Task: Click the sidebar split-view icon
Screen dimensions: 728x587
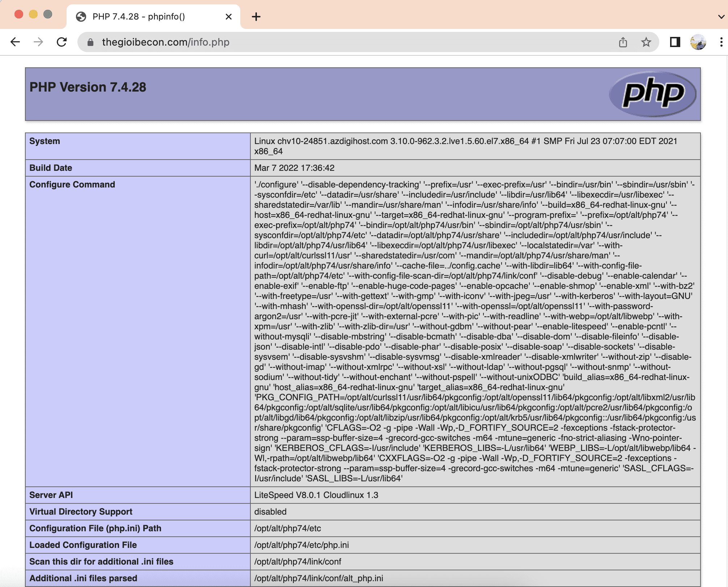Action: pyautogui.click(x=674, y=42)
